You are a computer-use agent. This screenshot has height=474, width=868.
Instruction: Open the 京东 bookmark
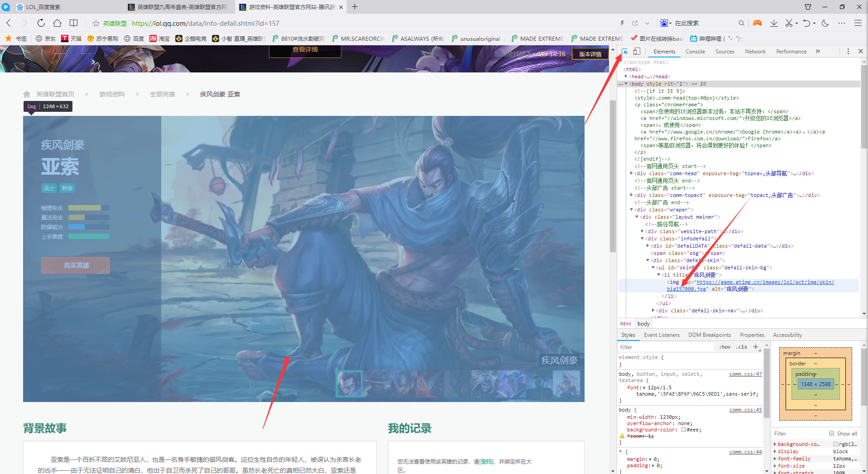coord(46,38)
